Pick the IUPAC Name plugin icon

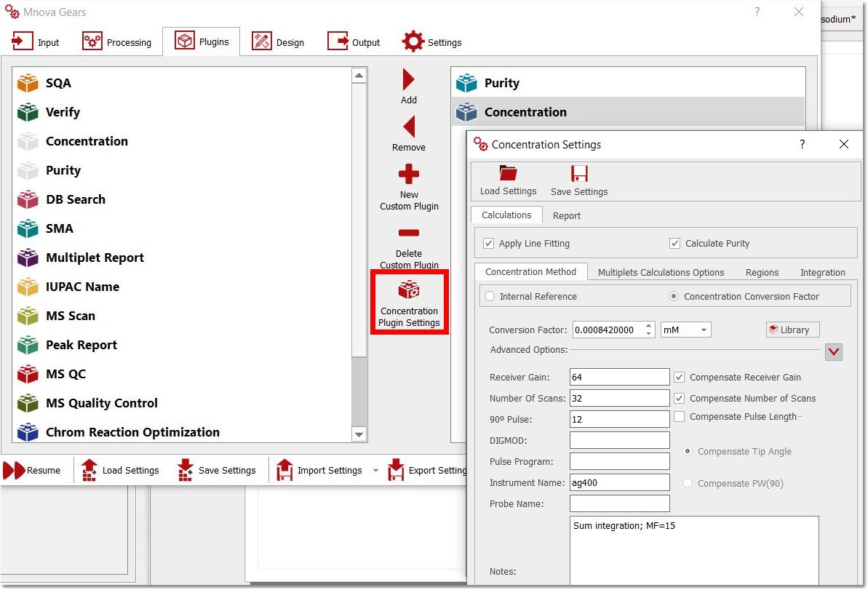[28, 287]
